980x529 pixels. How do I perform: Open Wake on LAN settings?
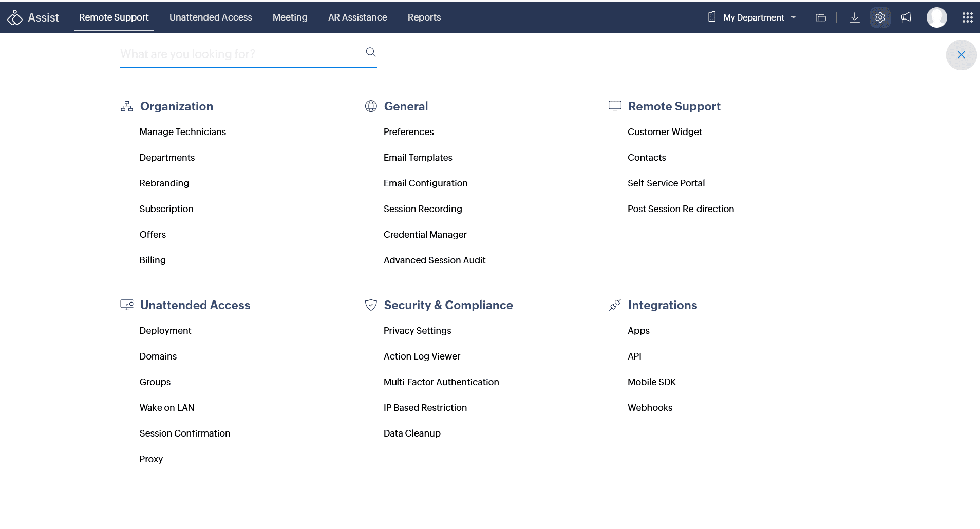166,408
